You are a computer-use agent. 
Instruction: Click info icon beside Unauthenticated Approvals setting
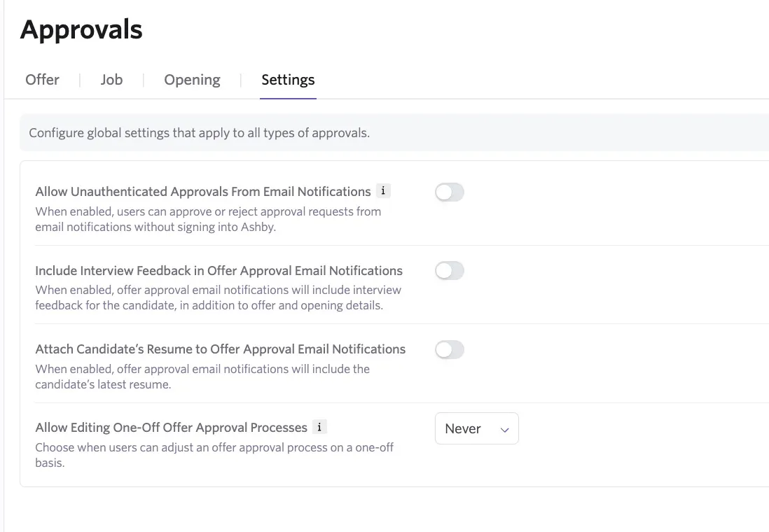pyautogui.click(x=383, y=190)
